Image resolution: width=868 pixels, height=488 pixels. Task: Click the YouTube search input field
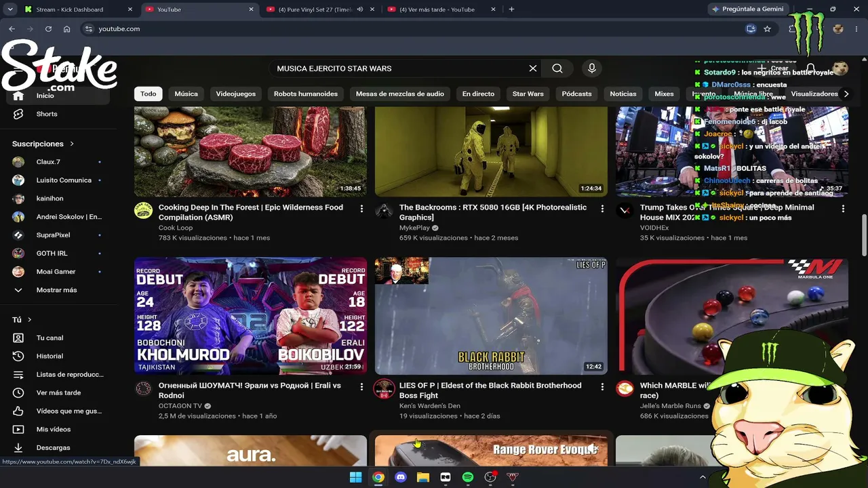point(400,68)
